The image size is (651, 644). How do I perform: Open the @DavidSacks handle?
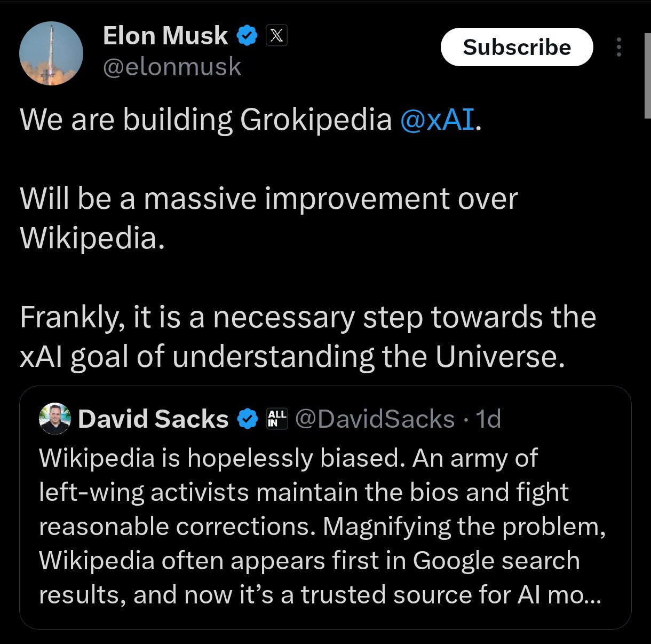tap(375, 419)
